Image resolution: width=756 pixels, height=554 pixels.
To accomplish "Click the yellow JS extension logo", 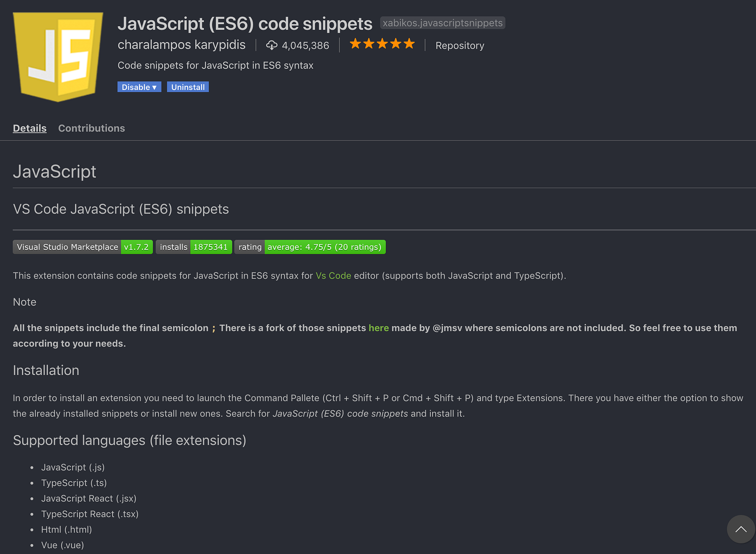I will (x=58, y=57).
